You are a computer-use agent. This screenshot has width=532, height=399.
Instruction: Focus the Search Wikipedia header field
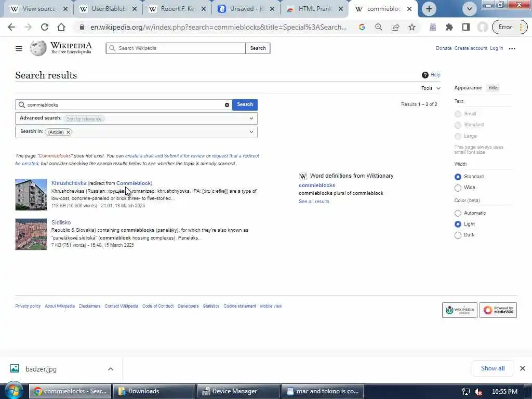pyautogui.click(x=176, y=48)
